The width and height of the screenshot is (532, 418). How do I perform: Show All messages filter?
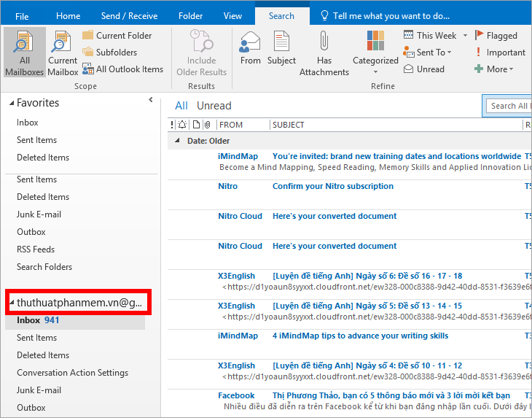[181, 106]
